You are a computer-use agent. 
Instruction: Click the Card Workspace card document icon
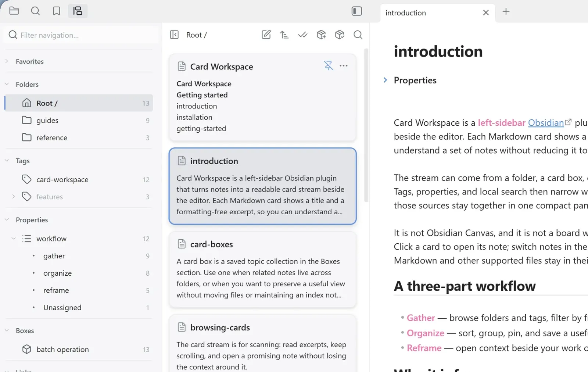(x=182, y=67)
